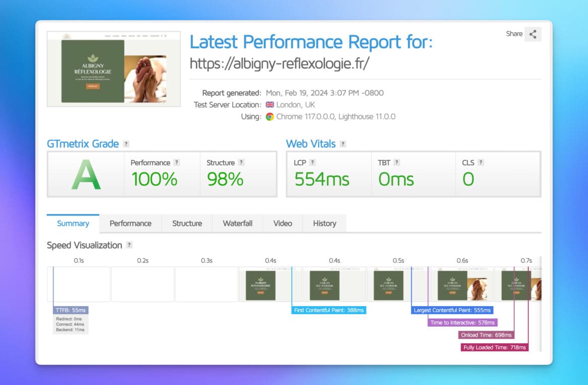Viewport: 588px width, 385px height.
Task: Click the 0.6s filmstrip frame
Action: (462, 284)
